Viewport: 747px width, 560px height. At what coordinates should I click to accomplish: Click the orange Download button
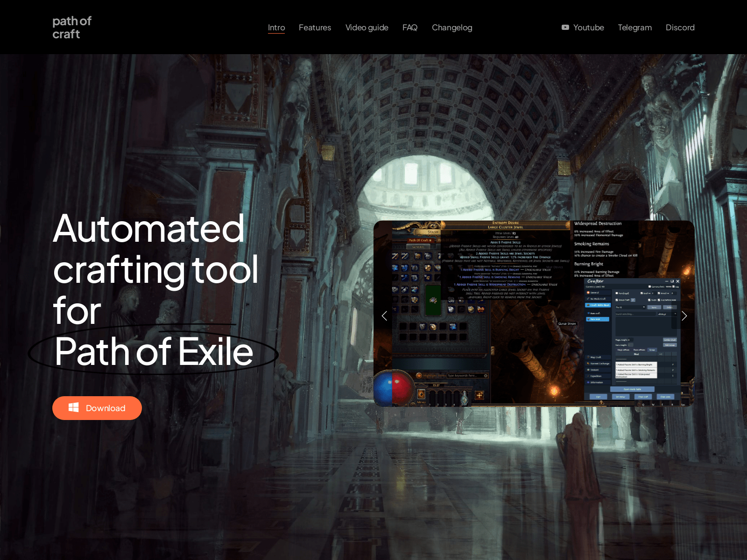pyautogui.click(x=97, y=408)
